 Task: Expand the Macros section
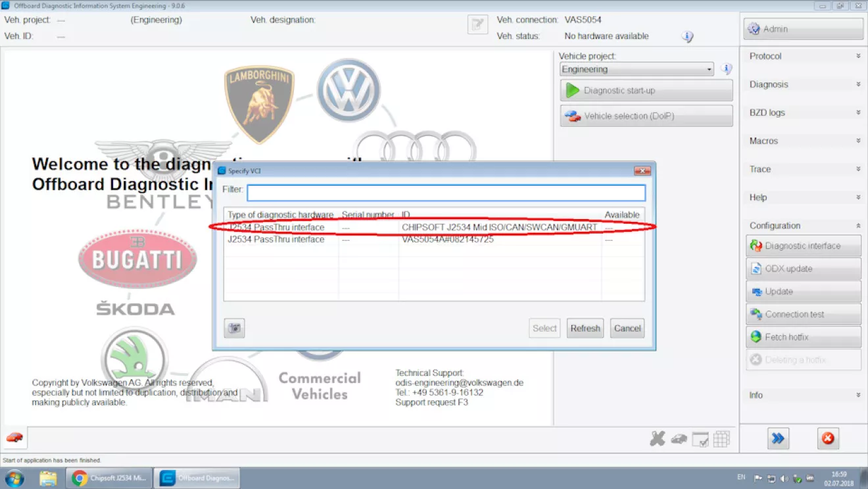click(x=805, y=142)
